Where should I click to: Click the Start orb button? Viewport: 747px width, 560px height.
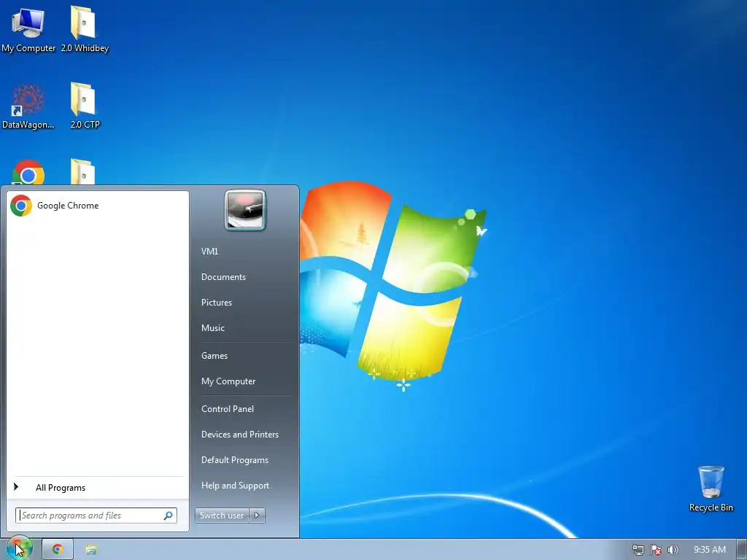click(19, 548)
